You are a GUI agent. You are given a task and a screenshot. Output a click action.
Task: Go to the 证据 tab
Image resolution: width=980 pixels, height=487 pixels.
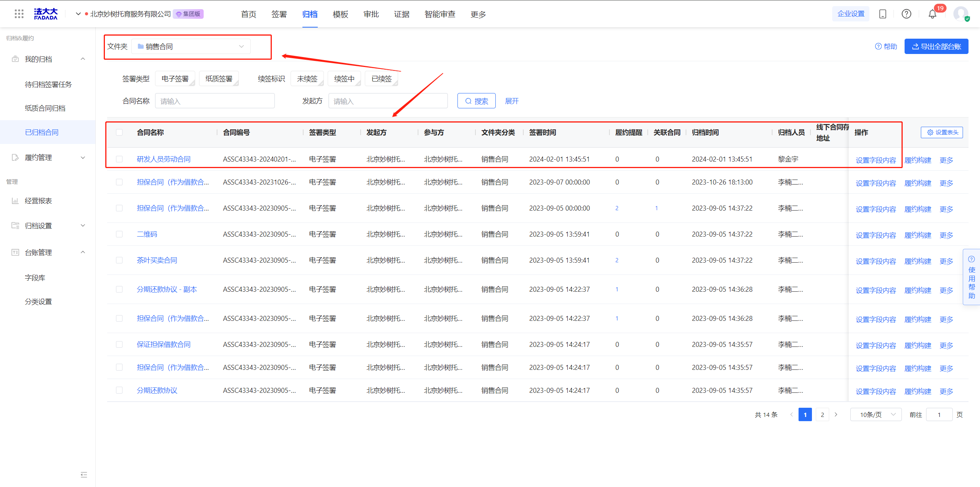[402, 14]
